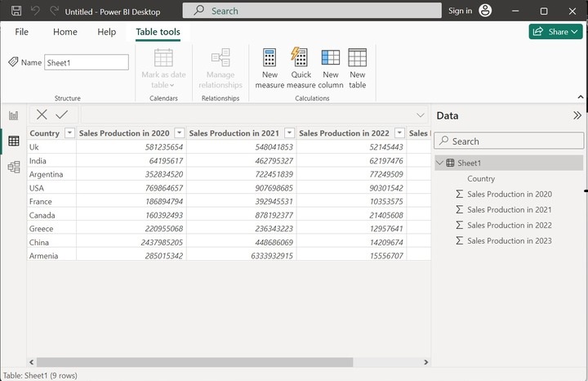Click the New measure icon
The height and width of the screenshot is (381, 588).
pyautogui.click(x=269, y=59)
